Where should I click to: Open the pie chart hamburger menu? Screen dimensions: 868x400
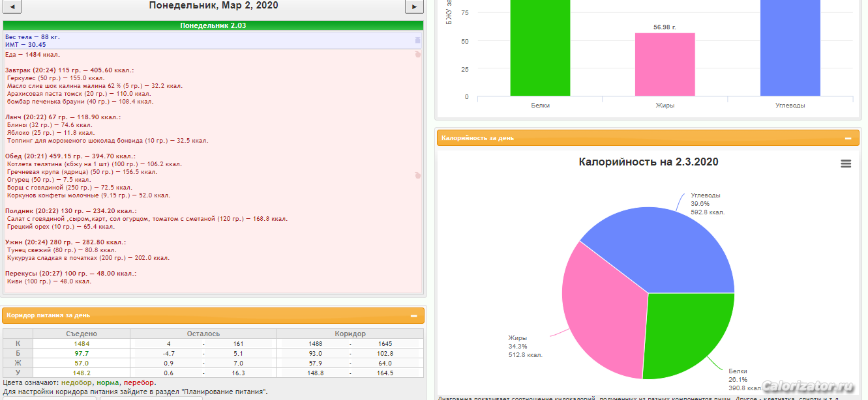click(x=846, y=164)
